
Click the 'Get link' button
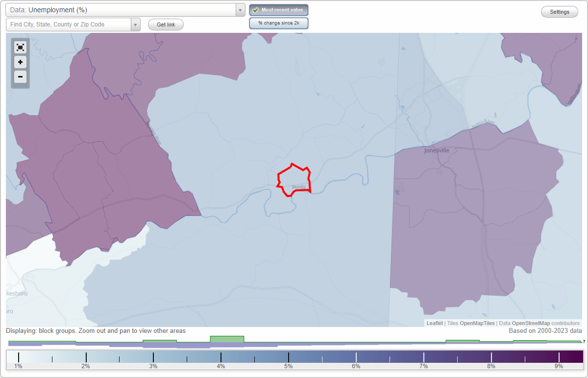pyautogui.click(x=165, y=24)
